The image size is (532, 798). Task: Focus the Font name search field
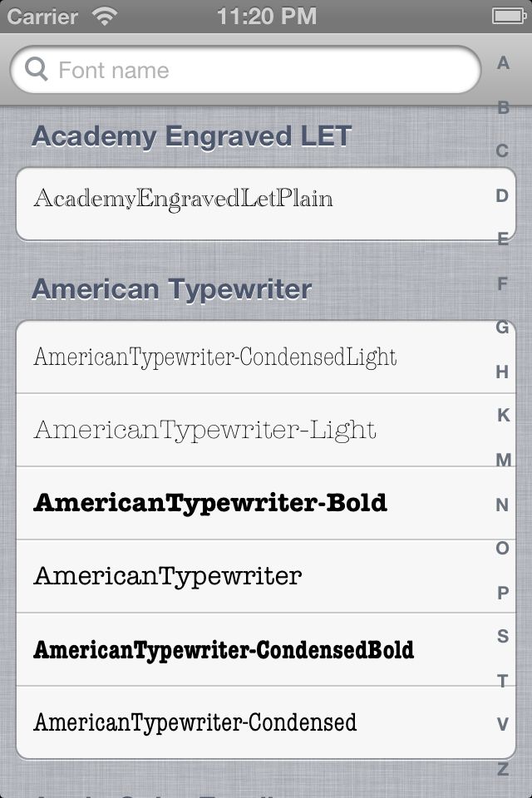245,70
